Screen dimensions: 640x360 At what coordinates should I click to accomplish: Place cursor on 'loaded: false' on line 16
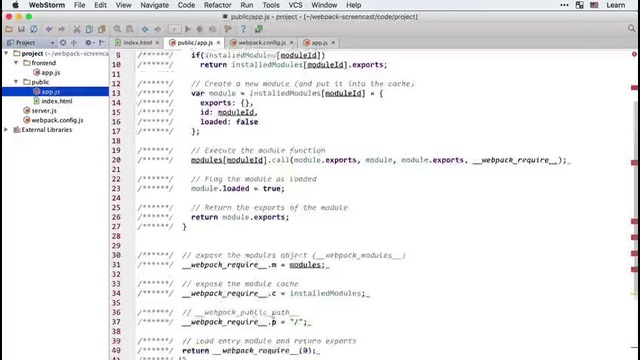click(x=229, y=122)
